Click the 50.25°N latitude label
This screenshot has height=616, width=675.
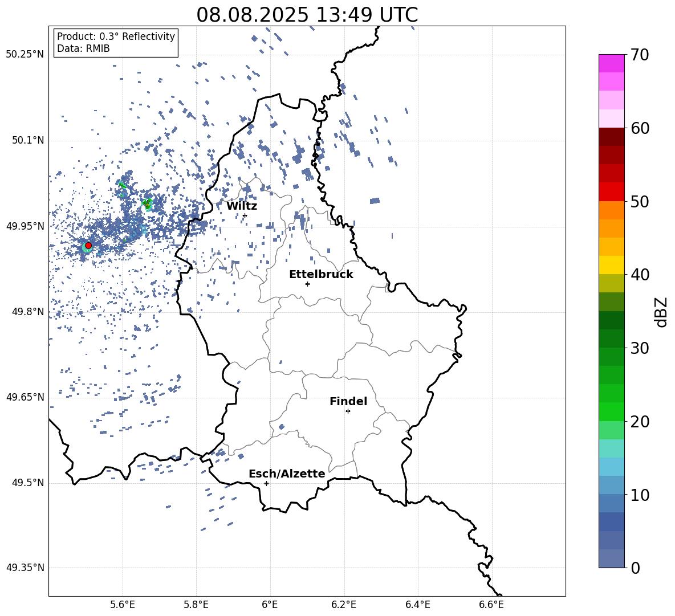[x=25, y=55]
